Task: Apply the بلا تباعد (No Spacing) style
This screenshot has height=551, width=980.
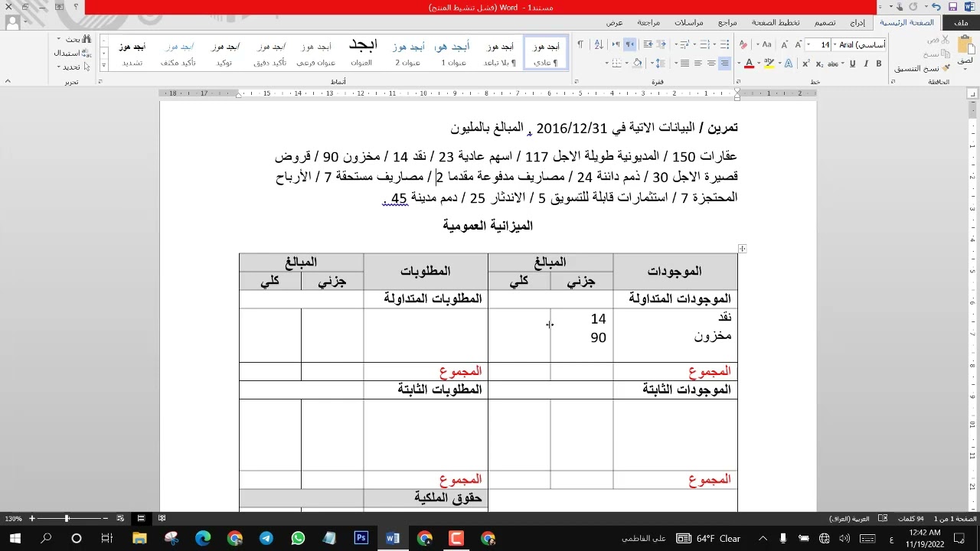Action: coord(500,54)
